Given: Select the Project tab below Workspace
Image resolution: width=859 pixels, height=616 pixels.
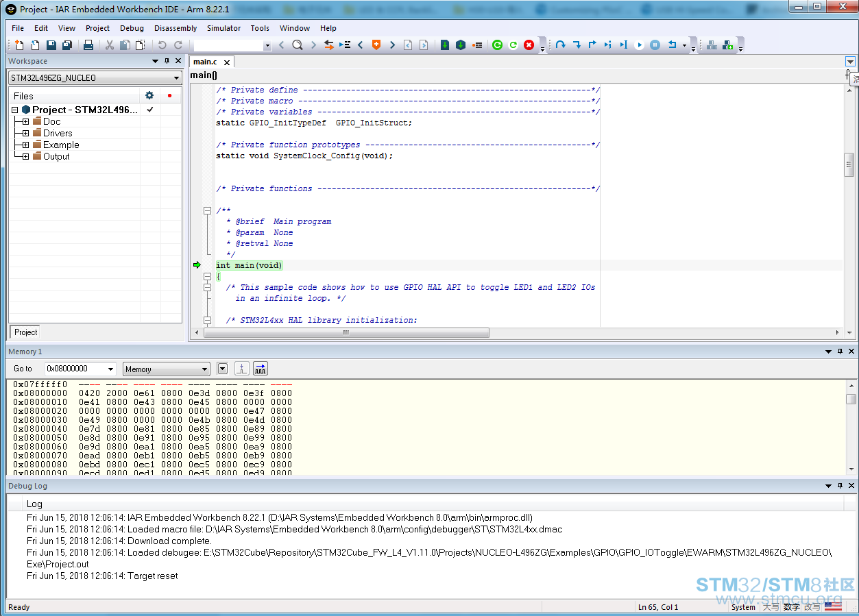Looking at the screenshot, I should [x=26, y=332].
